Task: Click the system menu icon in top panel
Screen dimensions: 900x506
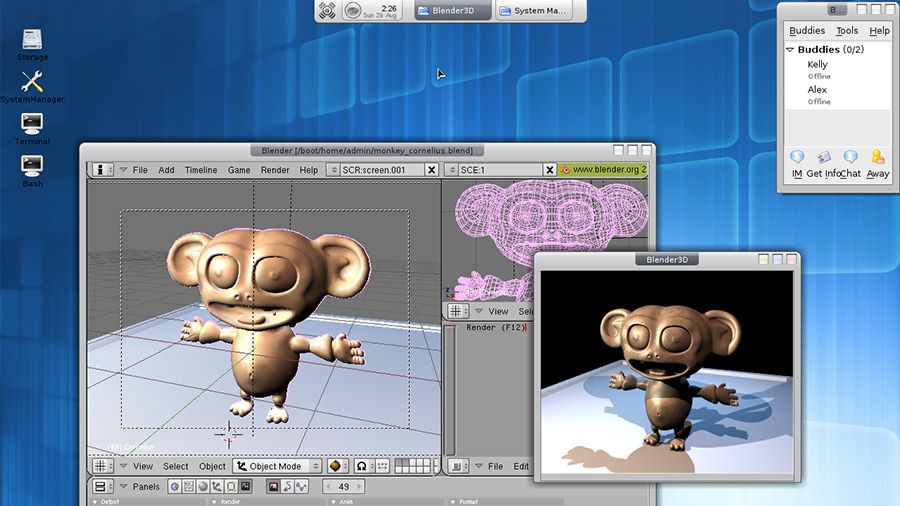Action: [327, 10]
